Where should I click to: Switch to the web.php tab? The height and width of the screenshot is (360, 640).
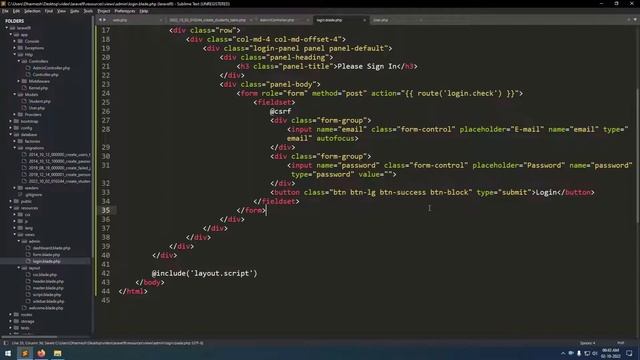[x=120, y=20]
